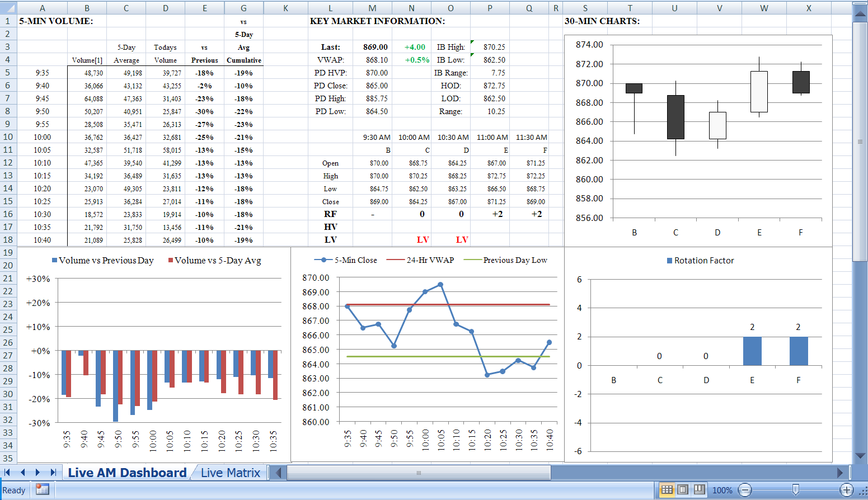Image resolution: width=868 pixels, height=500 pixels.
Task: Click the 24-Hr VWAP legend entry
Action: [x=420, y=260]
